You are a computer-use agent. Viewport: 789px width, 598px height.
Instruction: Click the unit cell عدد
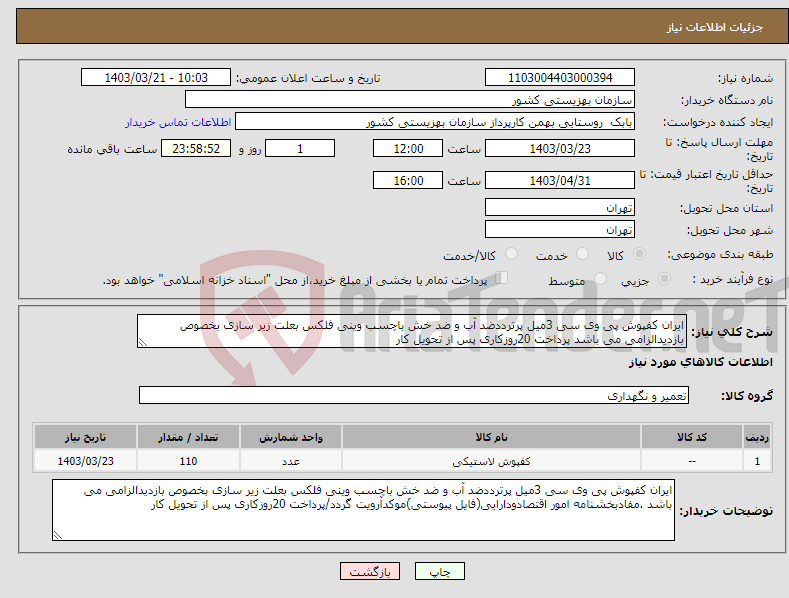[x=291, y=461]
